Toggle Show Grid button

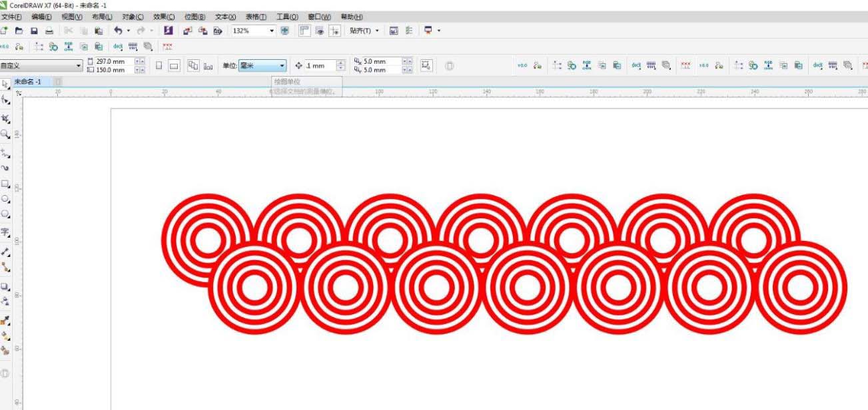click(x=319, y=31)
